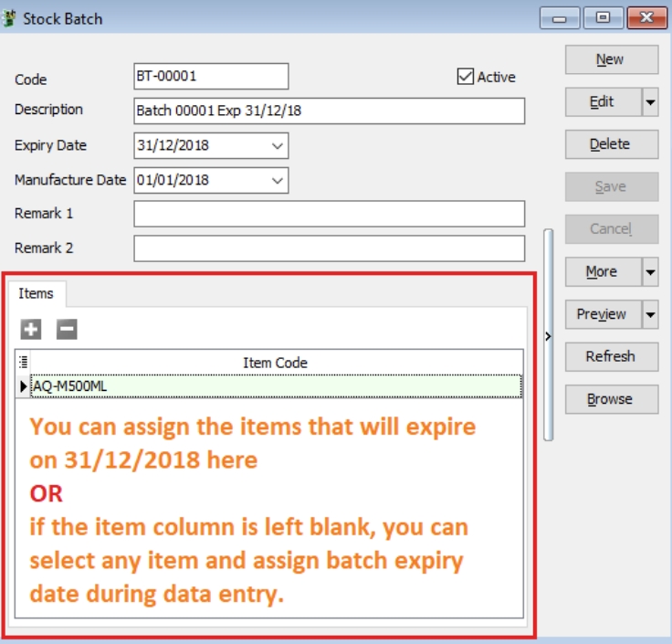Click the grid column chooser icon
This screenshot has height=644, width=672.
[x=23, y=362]
